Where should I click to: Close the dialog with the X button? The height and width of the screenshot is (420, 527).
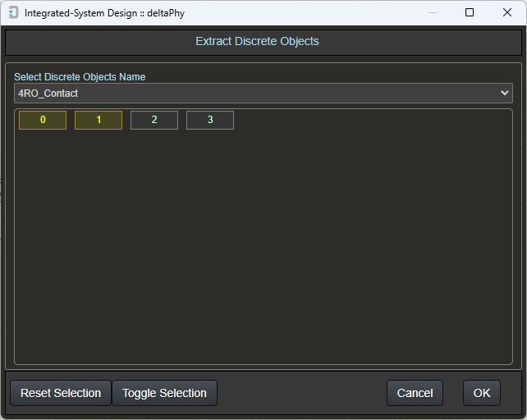[507, 13]
